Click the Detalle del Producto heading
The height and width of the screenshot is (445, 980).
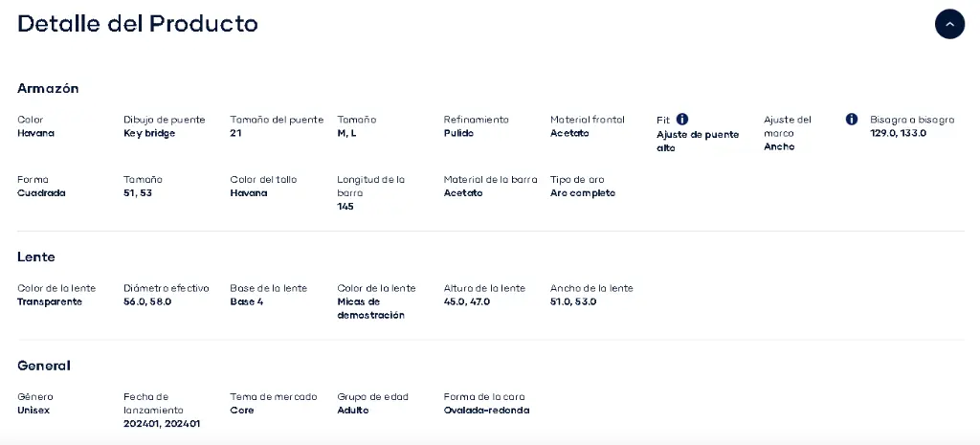(138, 24)
